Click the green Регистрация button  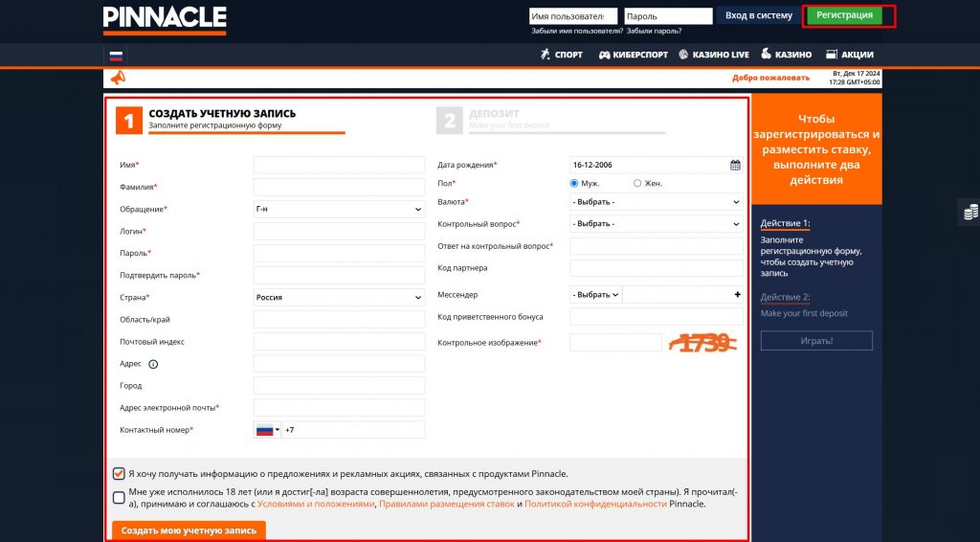point(844,15)
